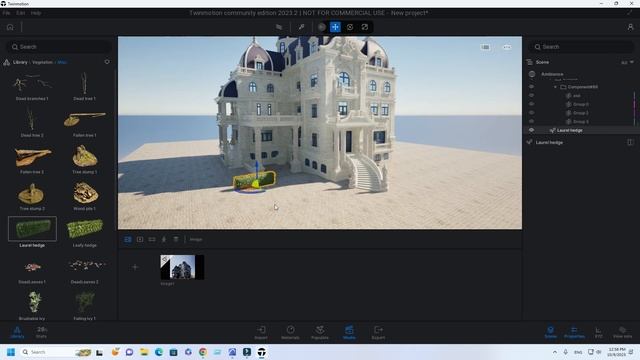
Task: Pick the material picker eyedropper tool
Action: [x=301, y=27]
